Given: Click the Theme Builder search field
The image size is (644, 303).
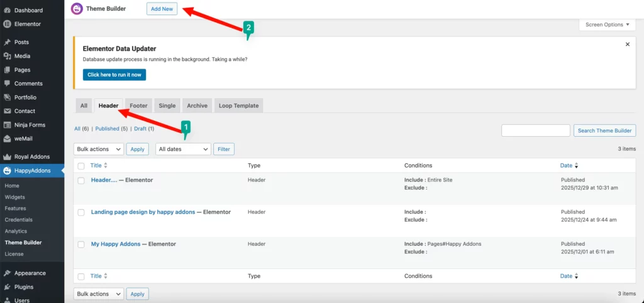Looking at the screenshot, I should (x=535, y=130).
